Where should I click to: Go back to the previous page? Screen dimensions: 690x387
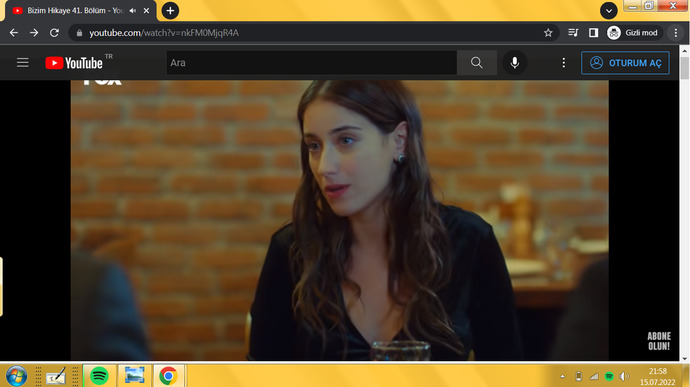tap(14, 33)
